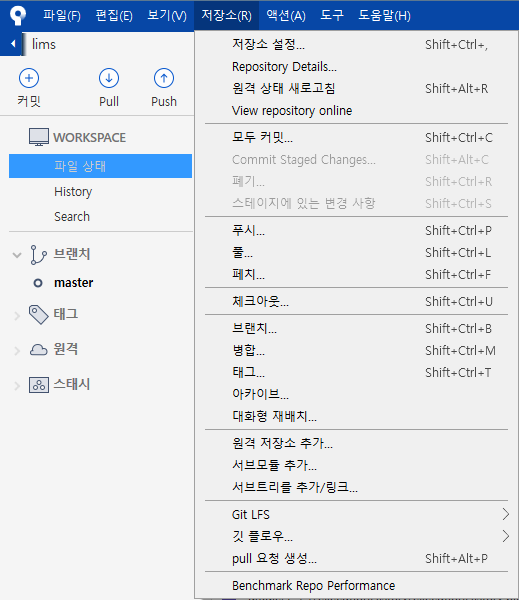Click the WORKSPACE monitor icon

click(x=39, y=137)
